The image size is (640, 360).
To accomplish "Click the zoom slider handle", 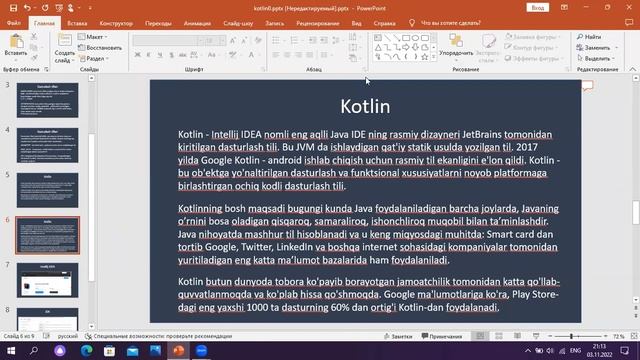I will click(x=571, y=336).
